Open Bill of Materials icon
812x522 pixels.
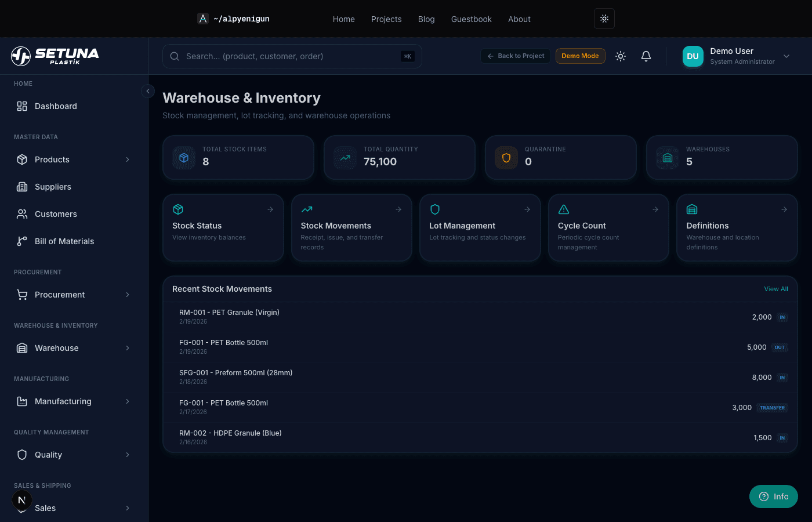tap(22, 241)
